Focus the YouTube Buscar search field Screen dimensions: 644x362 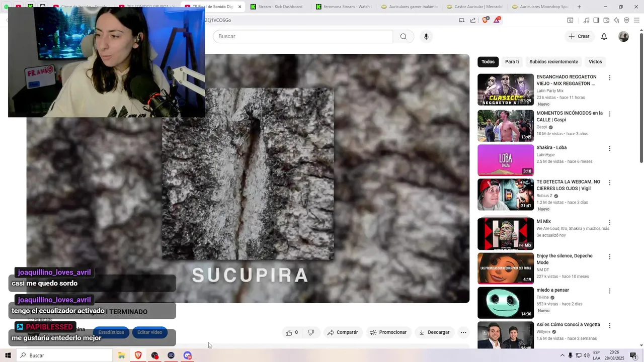[x=303, y=36]
